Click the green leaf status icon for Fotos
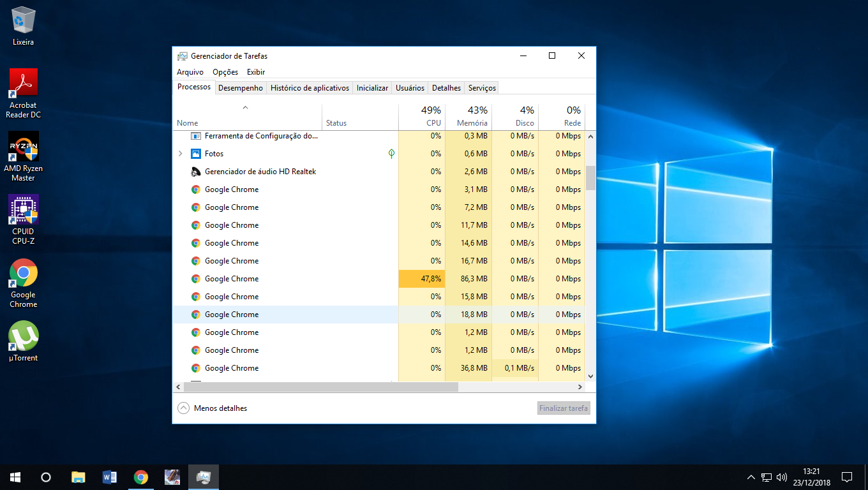868x490 pixels. click(391, 154)
